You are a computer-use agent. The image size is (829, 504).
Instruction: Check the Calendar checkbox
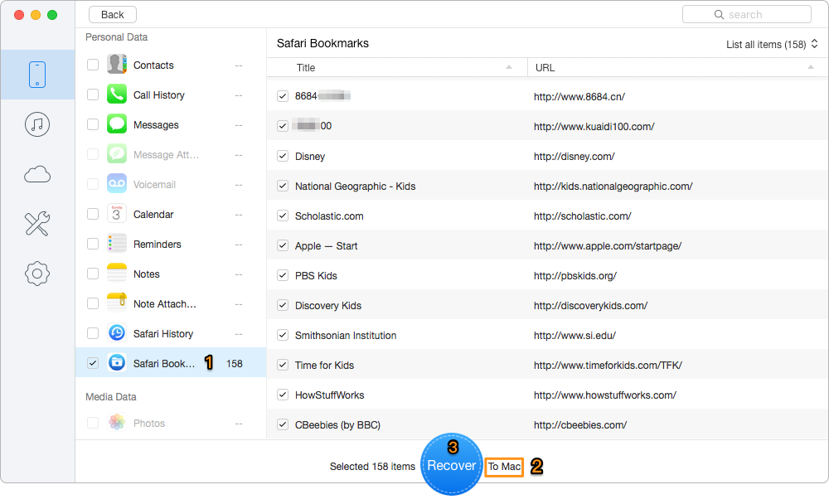(93, 214)
